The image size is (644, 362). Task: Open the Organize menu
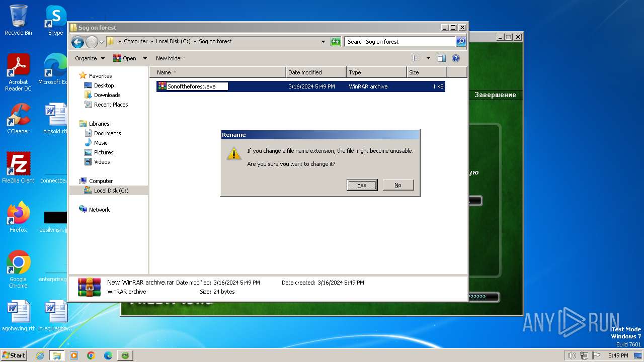click(90, 58)
